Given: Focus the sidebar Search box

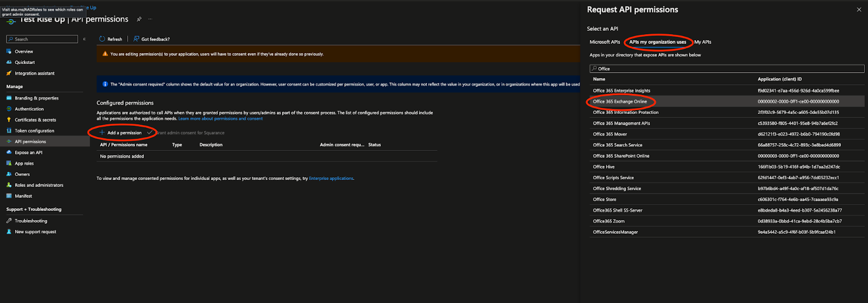Looking at the screenshot, I should pyautogui.click(x=42, y=39).
